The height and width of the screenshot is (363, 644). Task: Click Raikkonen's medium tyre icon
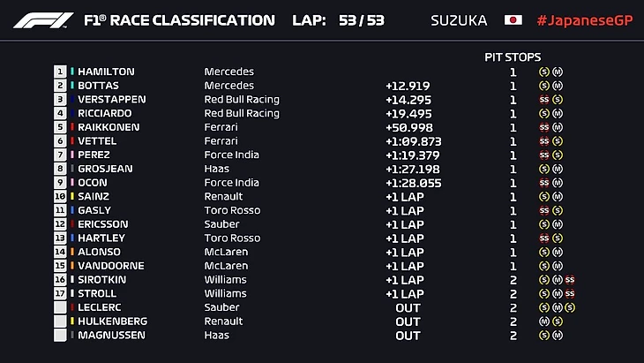pos(558,127)
